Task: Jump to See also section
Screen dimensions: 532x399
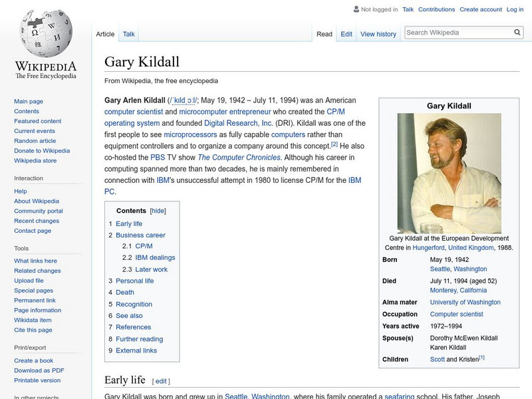Action: click(129, 315)
